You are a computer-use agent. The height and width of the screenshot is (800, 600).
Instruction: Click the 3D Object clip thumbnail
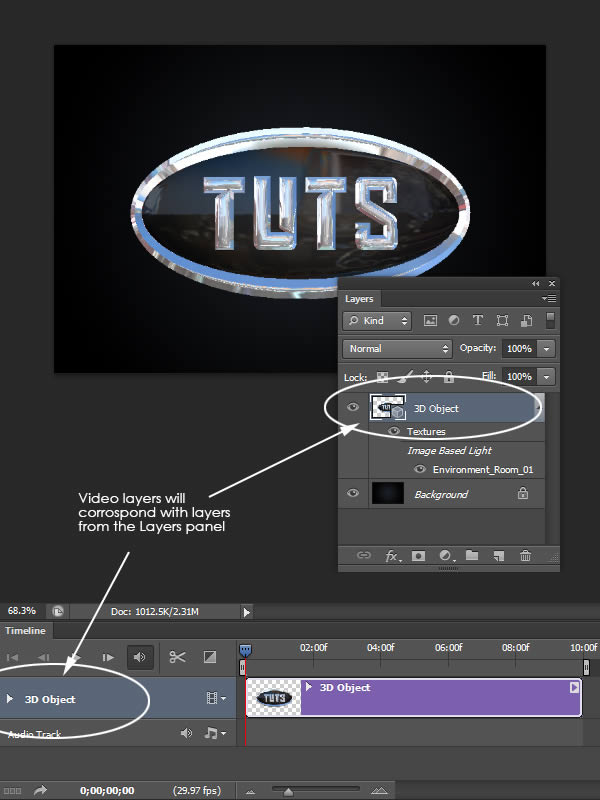pyautogui.click(x=273, y=697)
